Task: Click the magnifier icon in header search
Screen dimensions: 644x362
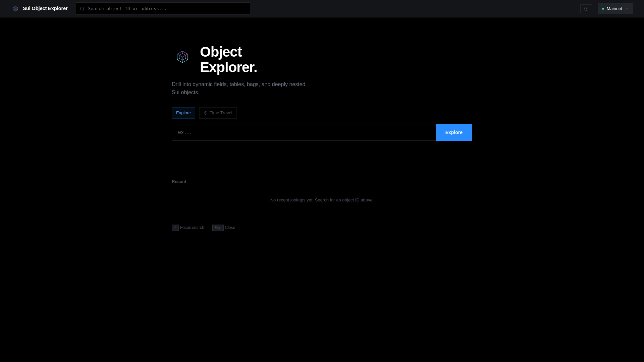Action: click(82, 9)
